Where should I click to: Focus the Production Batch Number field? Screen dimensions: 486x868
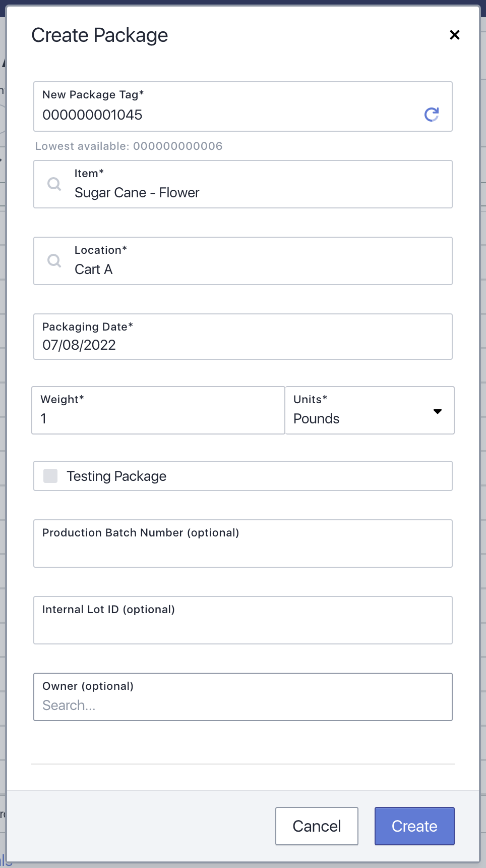(243, 544)
